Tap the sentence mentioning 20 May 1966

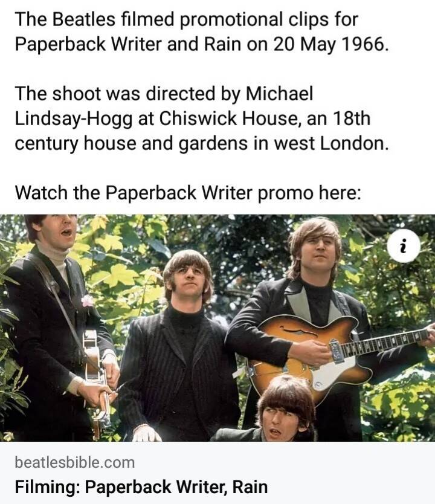[x=202, y=31]
